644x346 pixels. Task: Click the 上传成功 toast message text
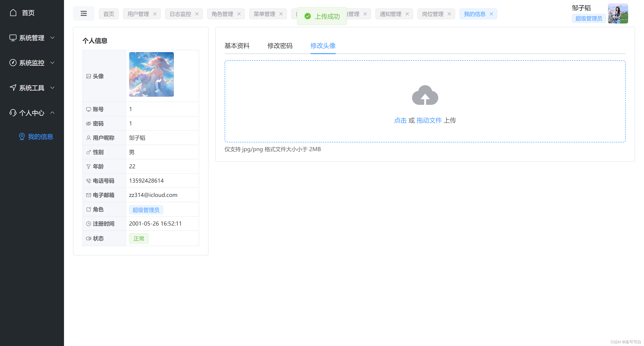(327, 17)
